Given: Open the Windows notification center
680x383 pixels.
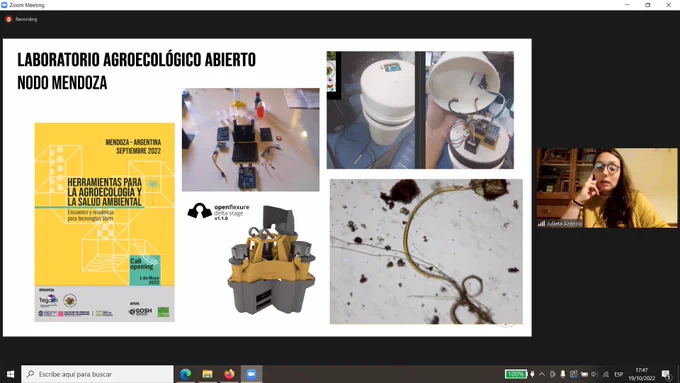Looking at the screenshot, I should tap(667, 374).
